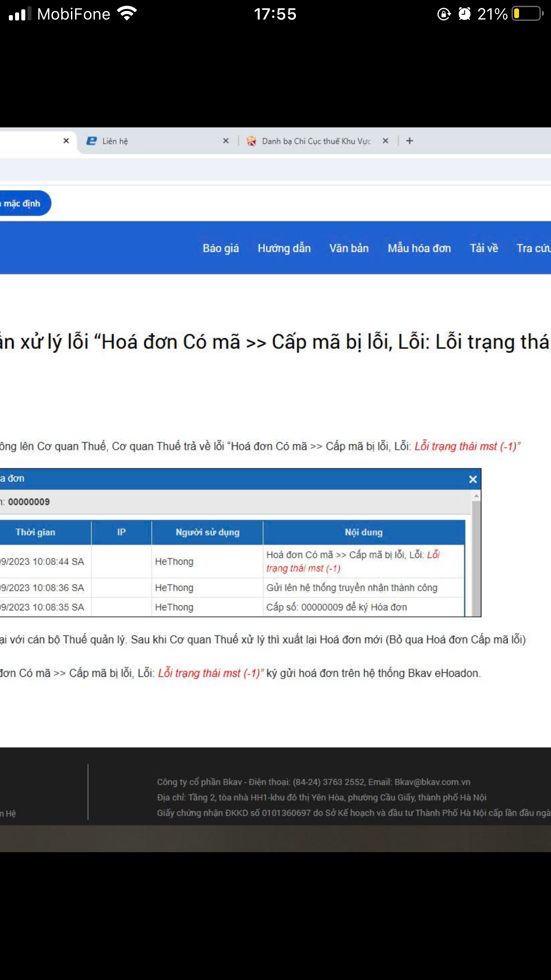551x980 pixels.
Task: Click the Danh bạ Chi Cục thuế tab favicon
Action: (x=251, y=141)
